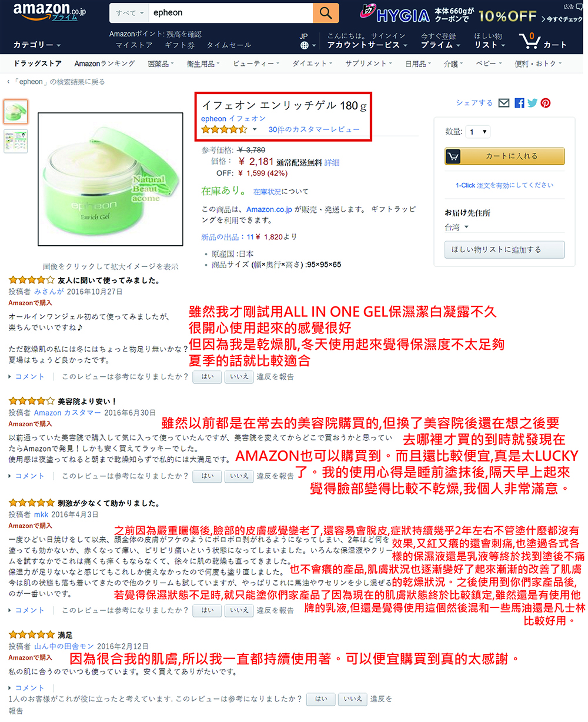Click the Amazon.co.jp logo

[x=51, y=13]
